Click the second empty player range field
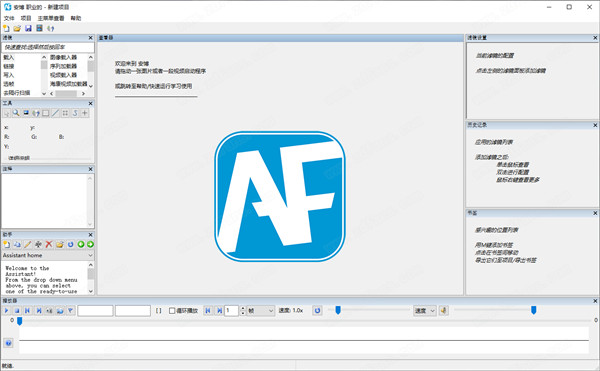 [133, 311]
